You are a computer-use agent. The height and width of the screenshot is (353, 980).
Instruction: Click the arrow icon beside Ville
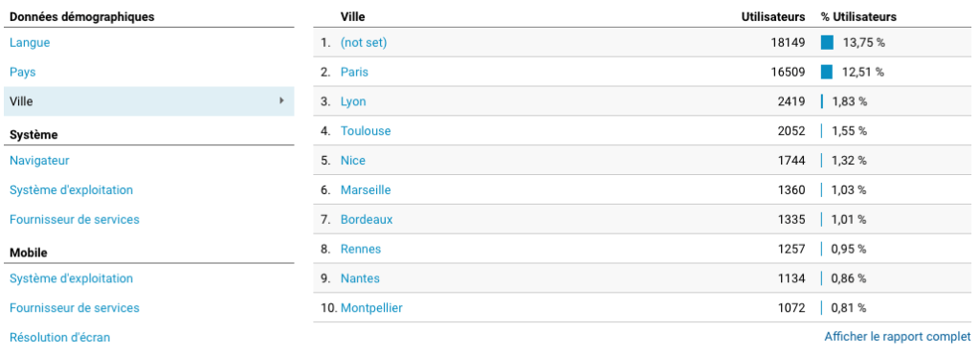coord(282,100)
